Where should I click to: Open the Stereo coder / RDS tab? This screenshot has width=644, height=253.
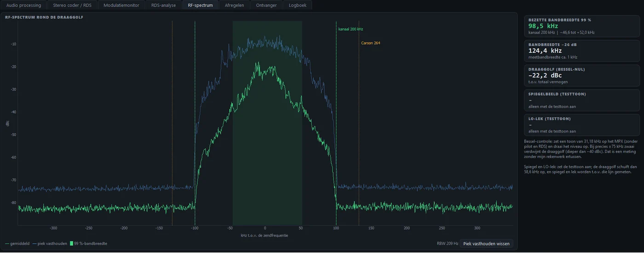point(72,5)
